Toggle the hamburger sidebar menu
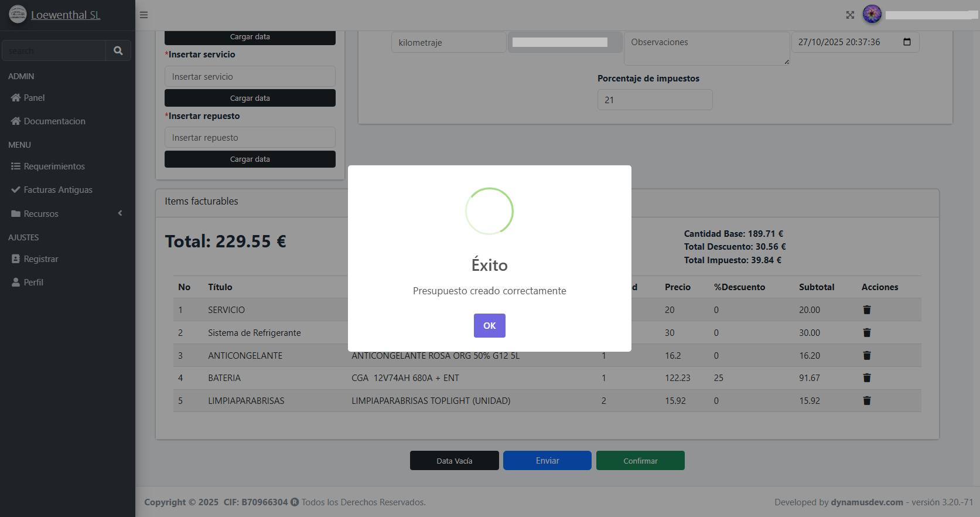This screenshot has height=517, width=980. [144, 15]
